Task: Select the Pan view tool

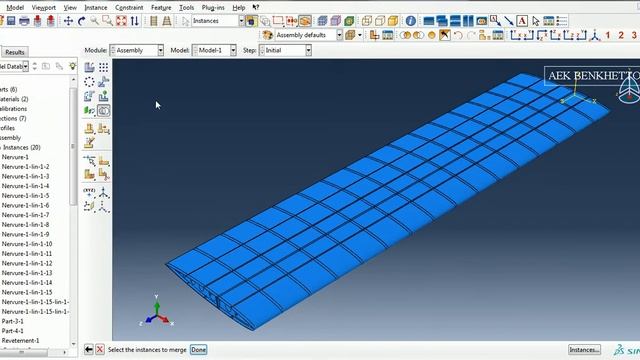Action: [x=68, y=21]
